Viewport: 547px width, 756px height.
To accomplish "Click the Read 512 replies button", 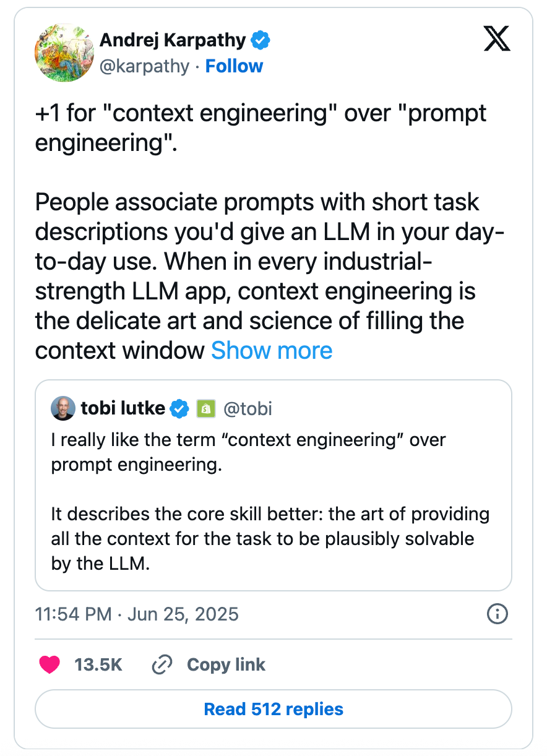I will pyautogui.click(x=273, y=709).
